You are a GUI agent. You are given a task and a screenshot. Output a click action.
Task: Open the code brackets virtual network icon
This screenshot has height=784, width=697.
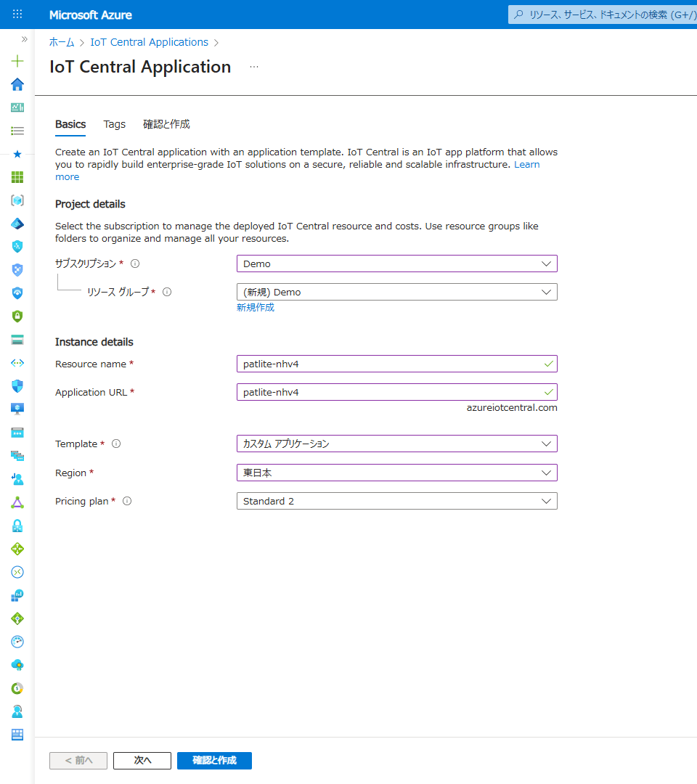click(x=17, y=363)
